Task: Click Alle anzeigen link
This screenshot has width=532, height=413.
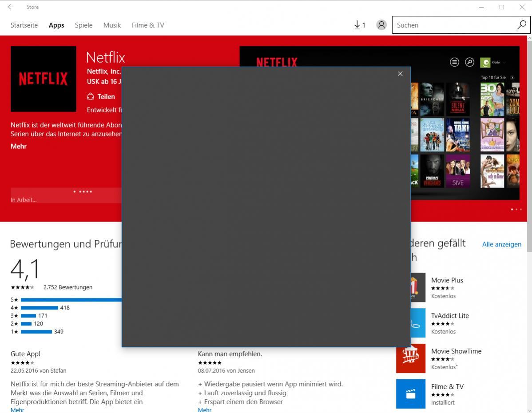Action: (x=501, y=244)
